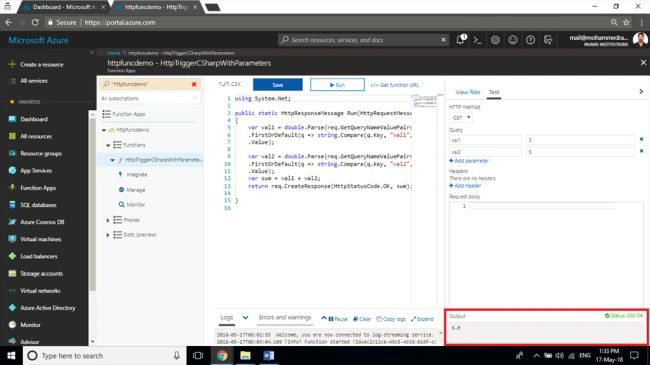Clear the log output
Viewport: 650px width, 365px height.
362,319
